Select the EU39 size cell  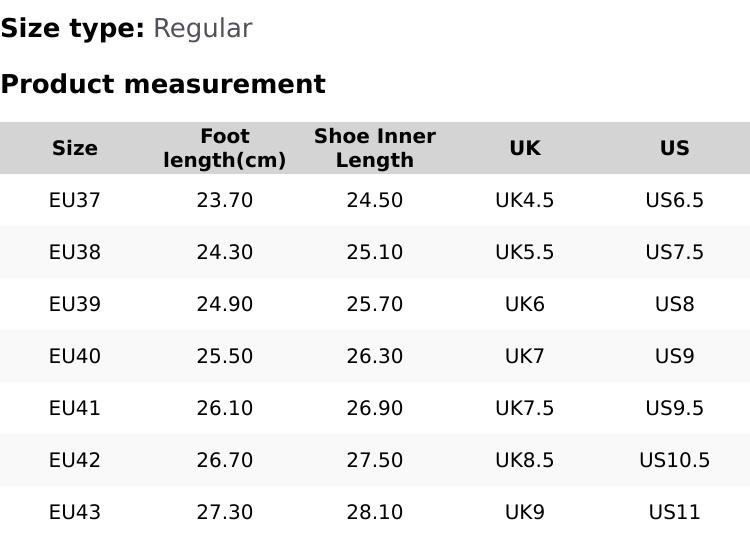(x=75, y=304)
